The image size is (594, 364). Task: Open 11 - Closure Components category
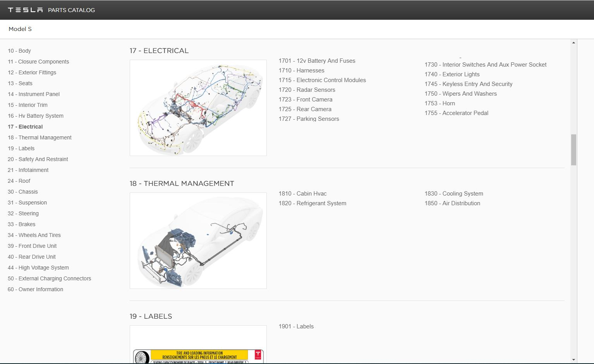(x=38, y=62)
